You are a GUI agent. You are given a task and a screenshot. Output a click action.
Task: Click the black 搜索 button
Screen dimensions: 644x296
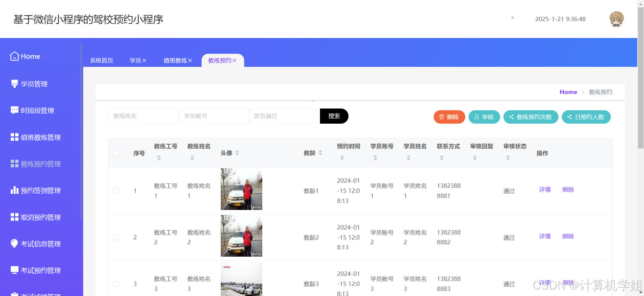coord(334,116)
